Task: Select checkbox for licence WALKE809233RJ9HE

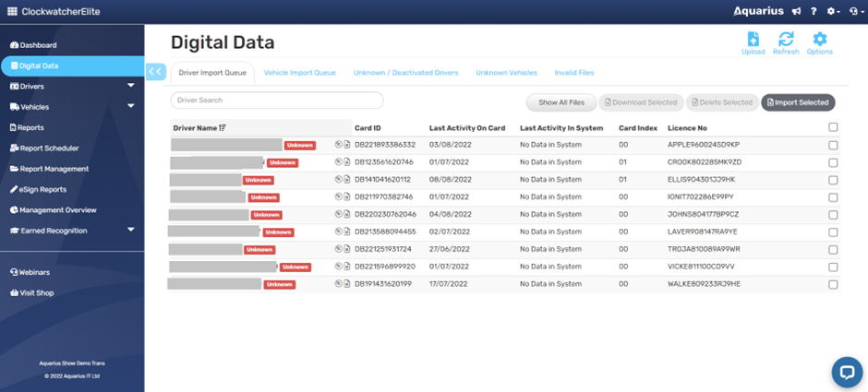Action: coord(834,285)
